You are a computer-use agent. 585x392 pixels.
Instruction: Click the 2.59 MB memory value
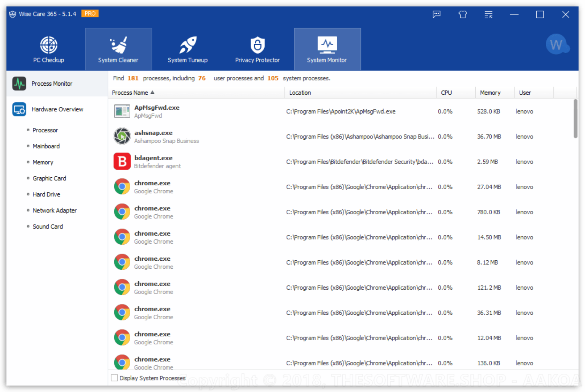487,162
